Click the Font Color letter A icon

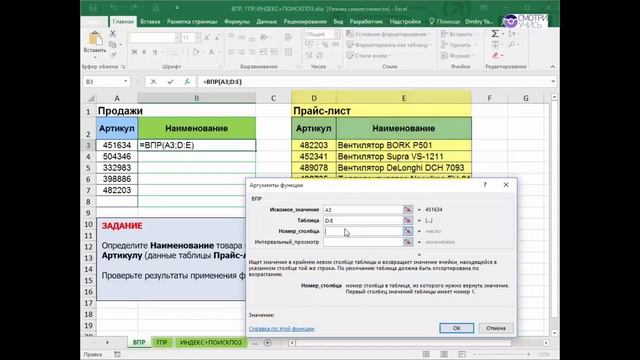click(x=211, y=52)
